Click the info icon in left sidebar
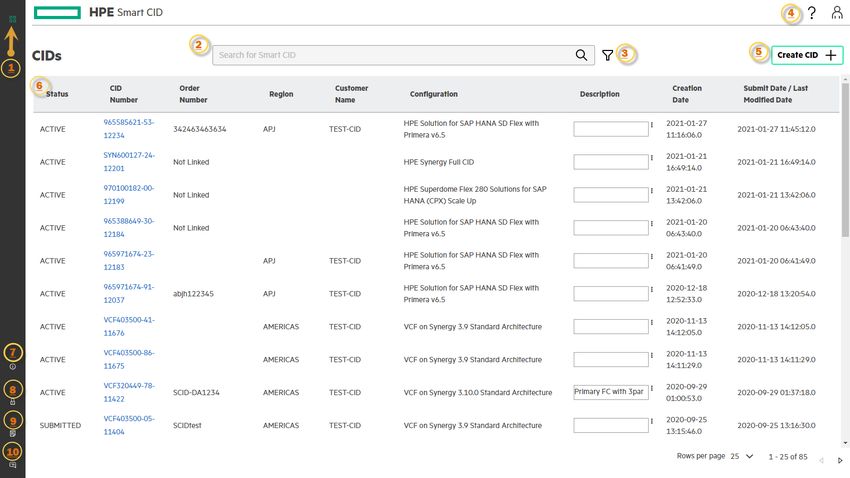 pyautogui.click(x=12, y=367)
